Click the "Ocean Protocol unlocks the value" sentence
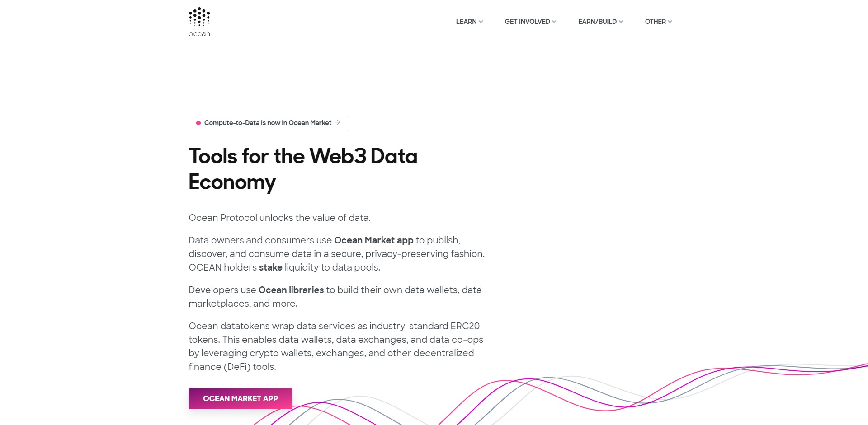The width and height of the screenshot is (868, 425). (279, 218)
